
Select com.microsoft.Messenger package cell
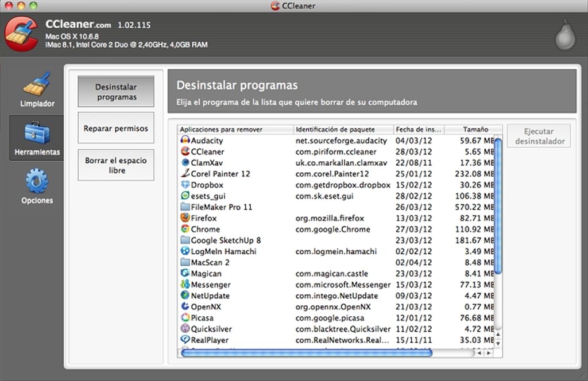[343, 285]
